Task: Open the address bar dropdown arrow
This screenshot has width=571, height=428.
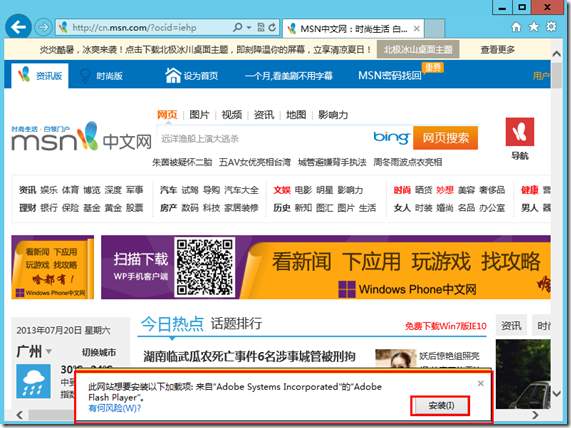Action: coord(249,27)
